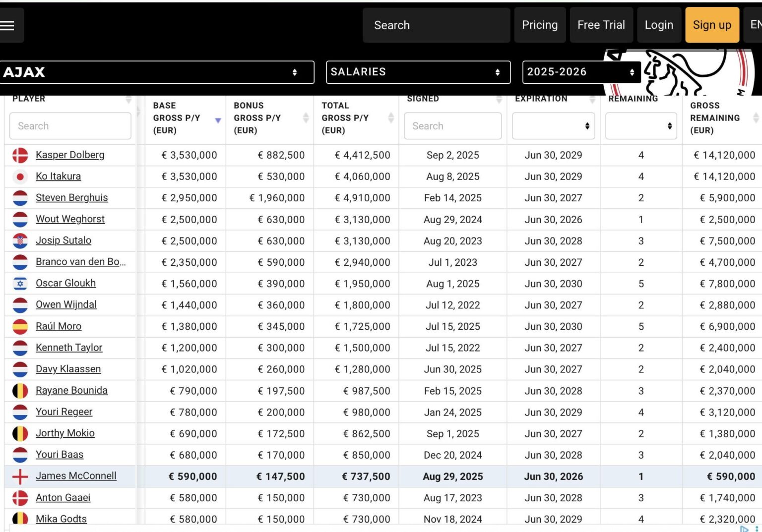Toggle sort direction on BASE GROSS P/Y

coord(217,120)
